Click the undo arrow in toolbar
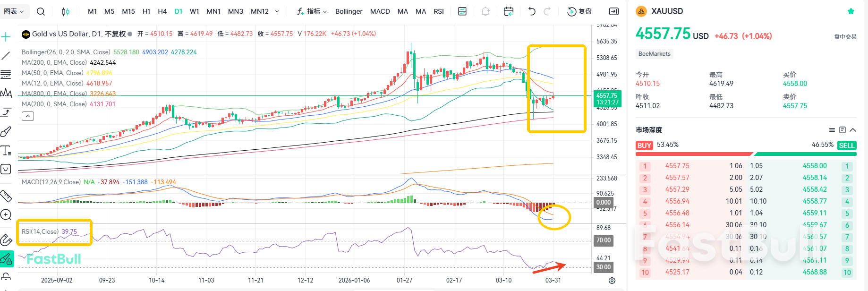868x291 pixels. (532, 11)
